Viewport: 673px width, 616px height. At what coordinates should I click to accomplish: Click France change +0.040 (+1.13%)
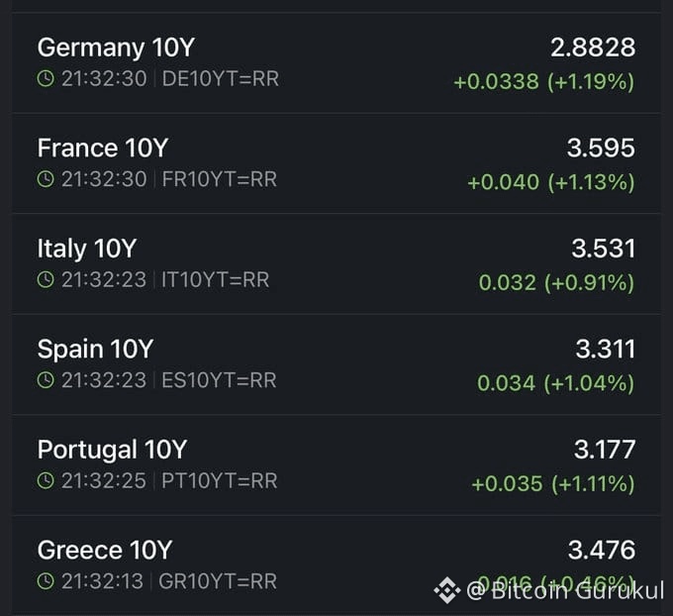point(550,182)
